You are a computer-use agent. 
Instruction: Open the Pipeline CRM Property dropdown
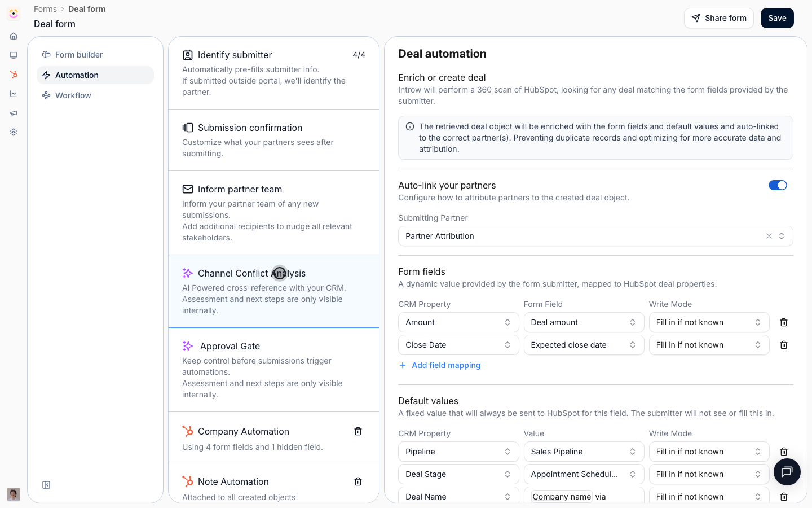pyautogui.click(x=458, y=452)
